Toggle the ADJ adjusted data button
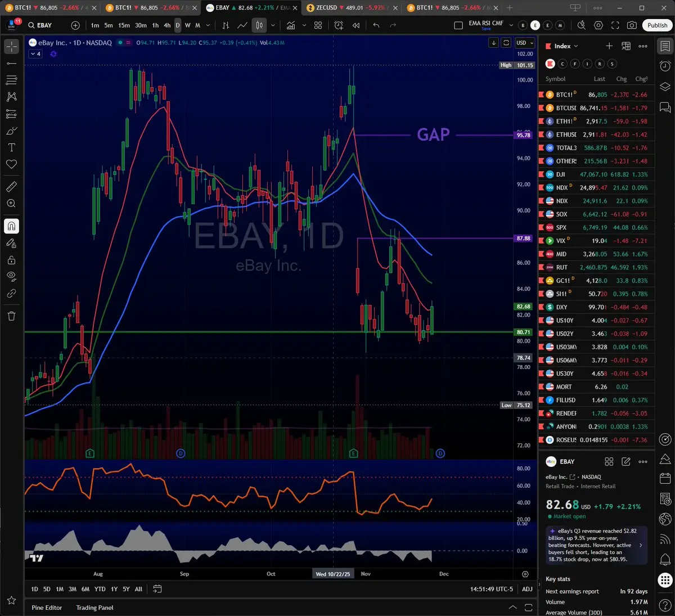Viewport: 675px width, 616px height. [527, 589]
